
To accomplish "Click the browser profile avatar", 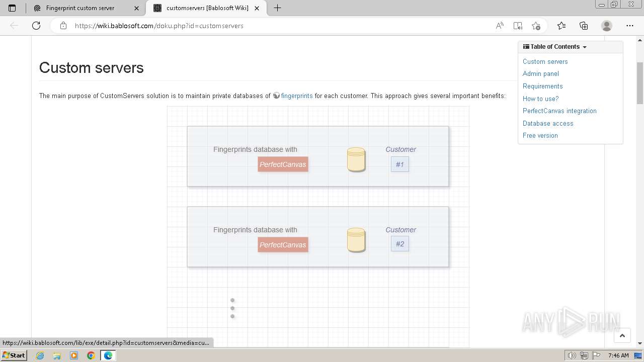I will pyautogui.click(x=607, y=26).
